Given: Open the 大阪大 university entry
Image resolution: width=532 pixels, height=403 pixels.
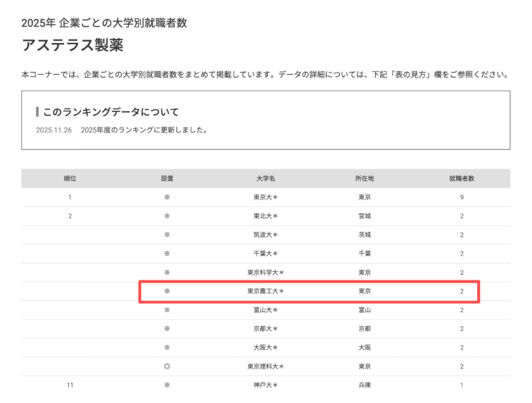Looking at the screenshot, I should (265, 347).
